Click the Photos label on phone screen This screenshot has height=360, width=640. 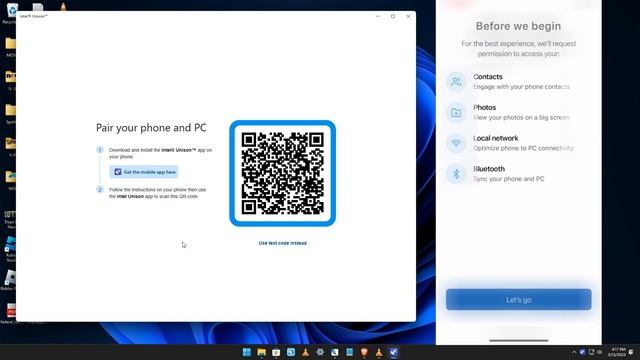(x=484, y=107)
